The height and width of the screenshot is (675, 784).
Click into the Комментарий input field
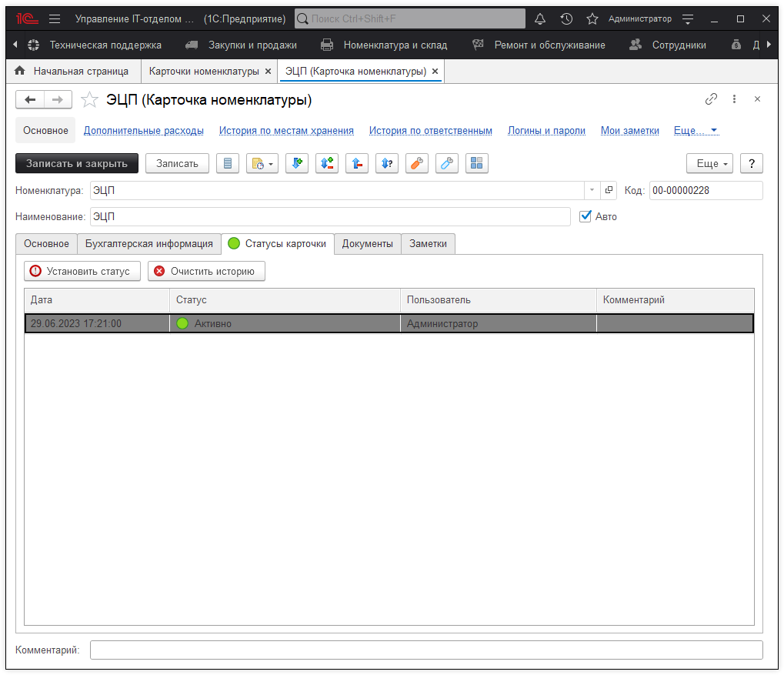click(x=425, y=650)
